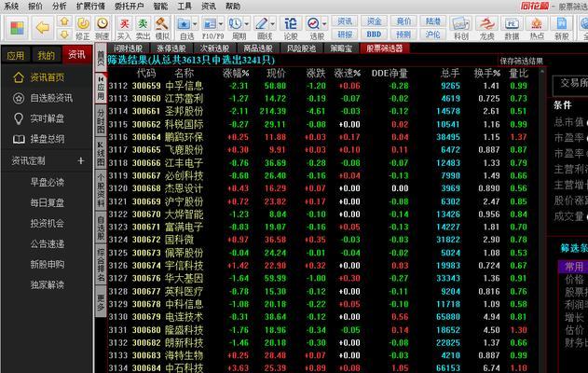Image resolution: width=588 pixels, height=373 pixels.
Task: Open the 委托开户 menu
Action: (x=129, y=6)
